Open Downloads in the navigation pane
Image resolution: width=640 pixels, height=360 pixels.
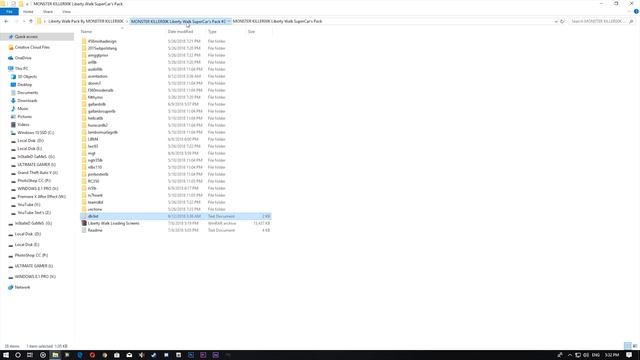click(x=27, y=100)
